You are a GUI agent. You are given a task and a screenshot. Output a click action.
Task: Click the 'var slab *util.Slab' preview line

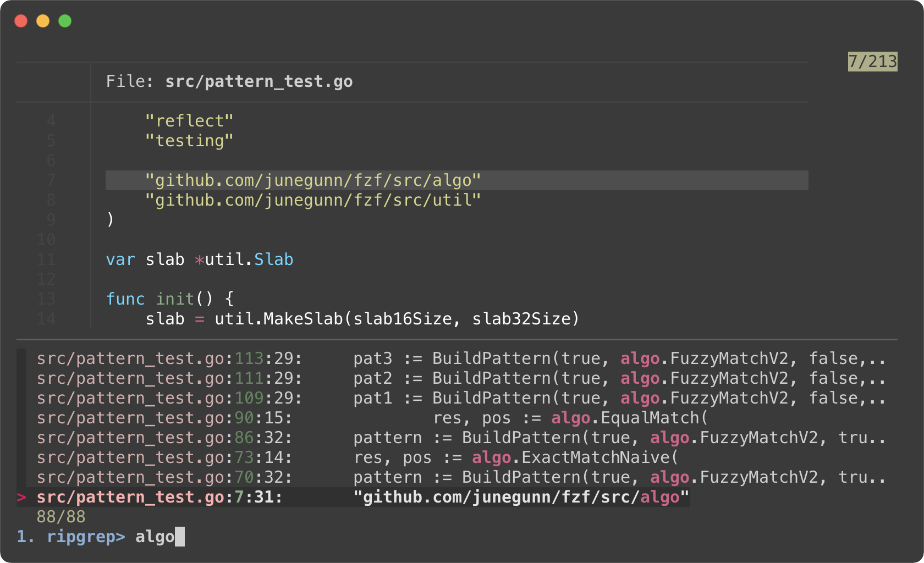tap(200, 260)
